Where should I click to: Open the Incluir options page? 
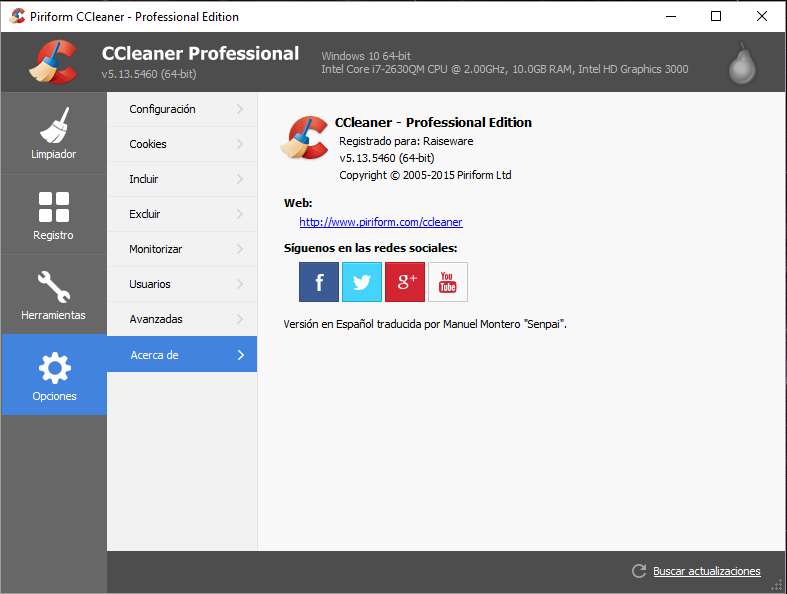pyautogui.click(x=182, y=179)
